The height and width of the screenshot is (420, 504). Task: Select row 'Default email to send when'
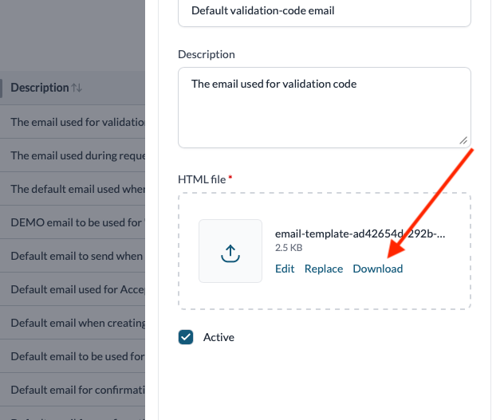pyautogui.click(x=73, y=256)
